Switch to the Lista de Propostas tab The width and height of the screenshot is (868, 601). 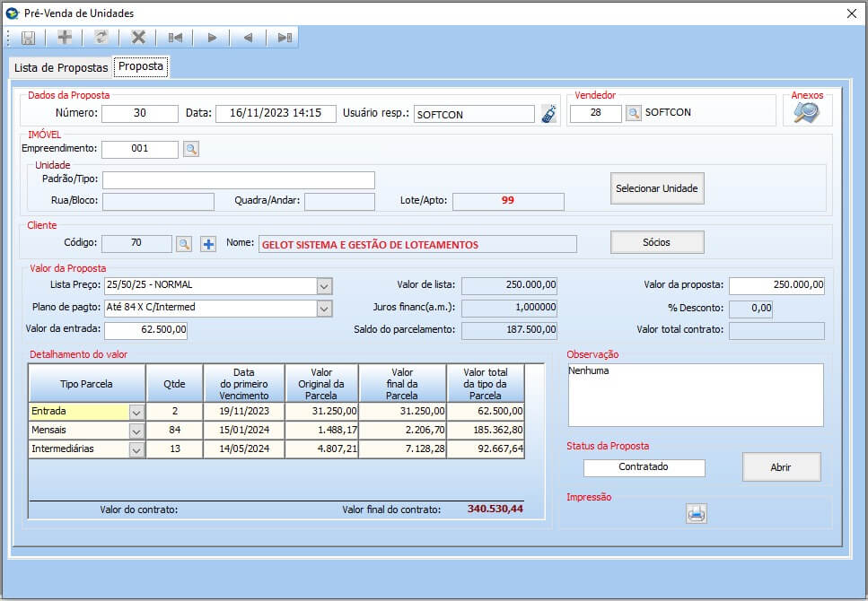pyautogui.click(x=60, y=67)
